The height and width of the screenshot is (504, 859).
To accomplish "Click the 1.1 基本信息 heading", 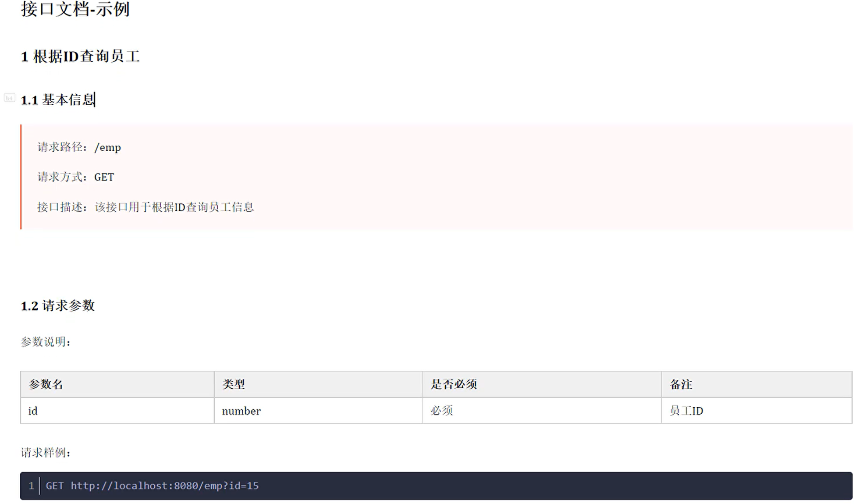I will (x=58, y=100).
